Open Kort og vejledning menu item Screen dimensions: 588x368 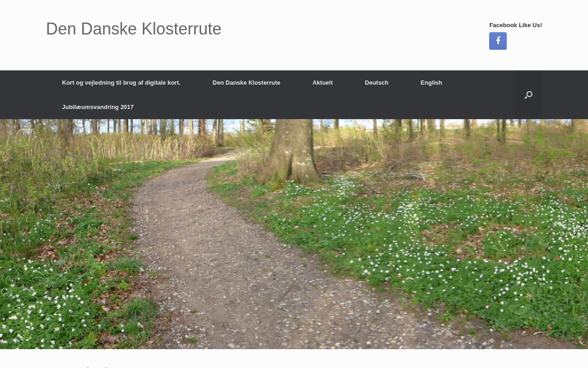121,83
